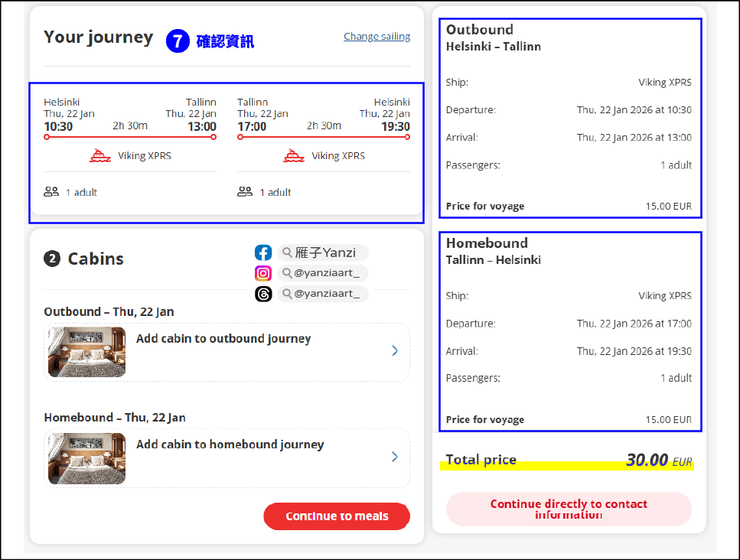
Task: Click the @yanziaart_ Instagram search pill
Action: [323, 273]
